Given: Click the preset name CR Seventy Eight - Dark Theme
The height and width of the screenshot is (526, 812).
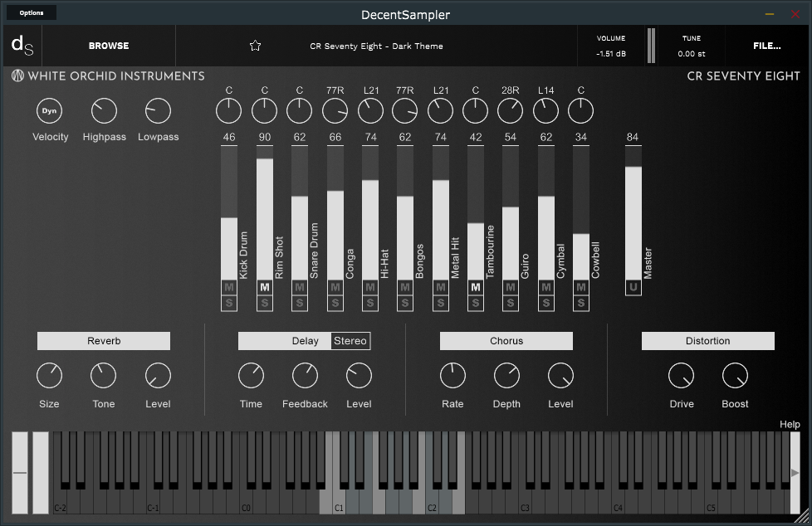Looking at the screenshot, I should point(376,46).
